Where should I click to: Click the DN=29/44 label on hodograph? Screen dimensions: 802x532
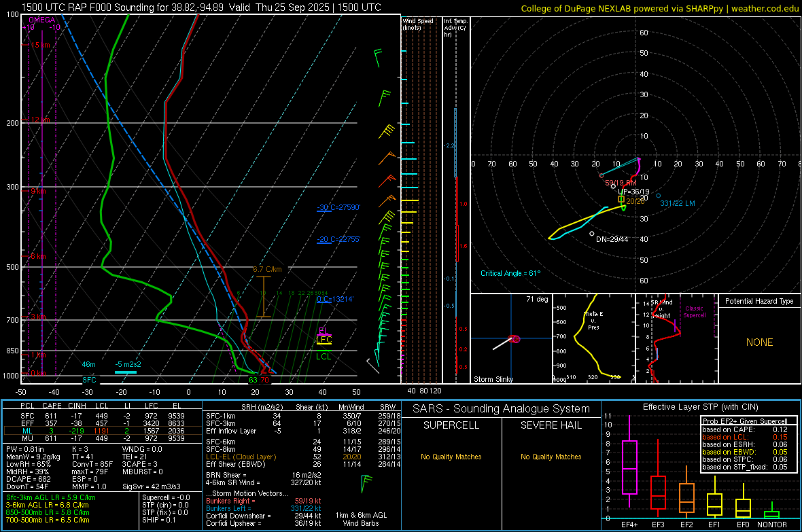(612, 239)
